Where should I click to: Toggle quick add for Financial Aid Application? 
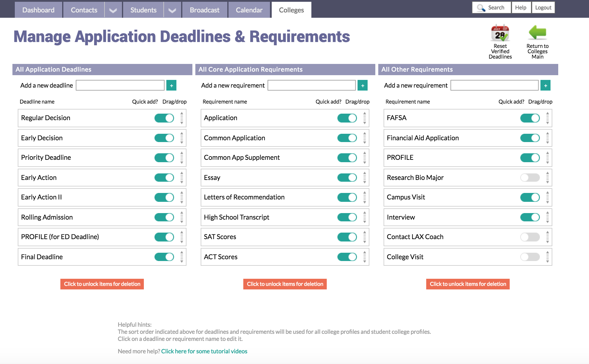[x=530, y=138]
